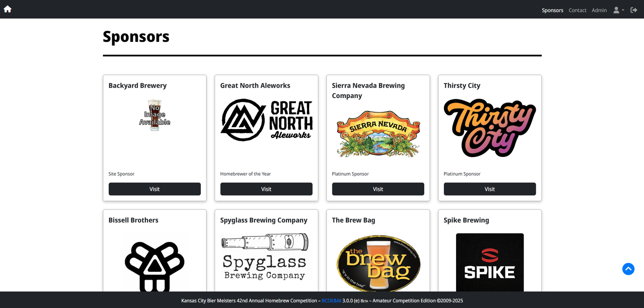The width and height of the screenshot is (644, 308).
Task: Visit the Backyard Brewery sponsor site
Action: pyautogui.click(x=155, y=189)
